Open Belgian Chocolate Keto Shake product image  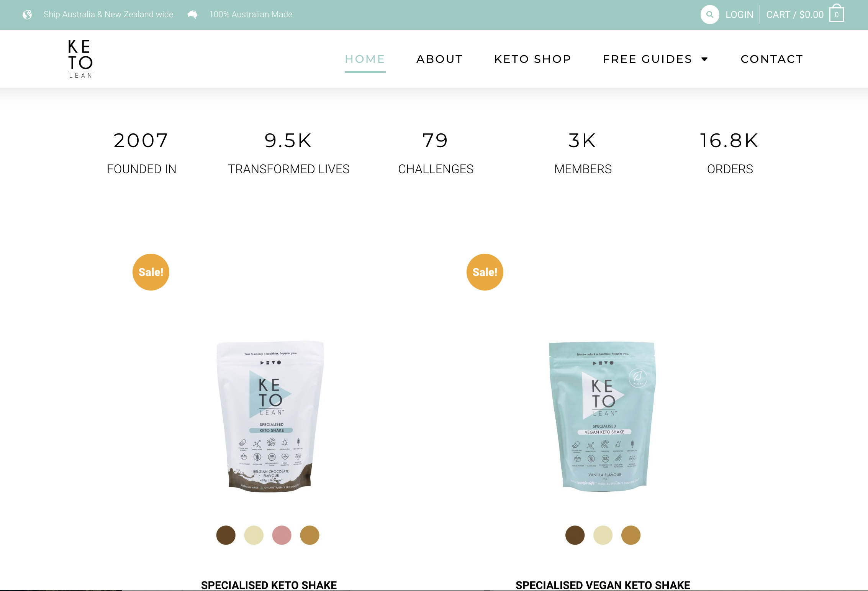click(x=270, y=416)
